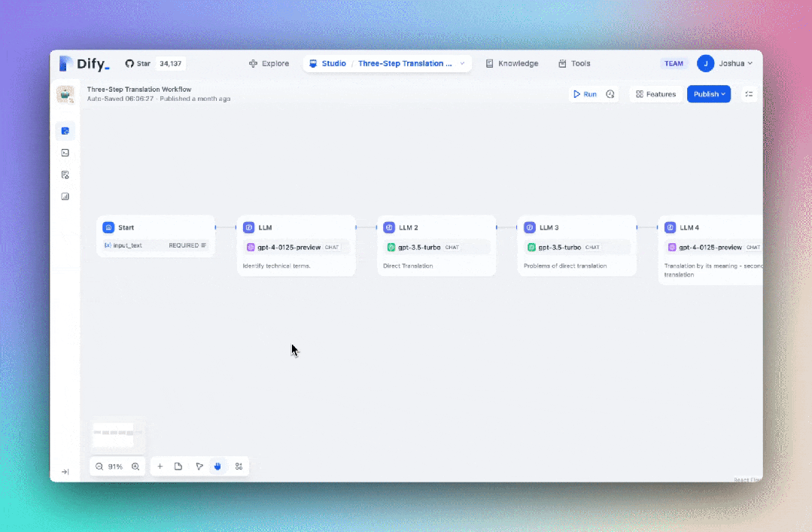Viewport: 812px width, 532px height.
Task: Open the checklist panel beside Publish
Action: 749,94
